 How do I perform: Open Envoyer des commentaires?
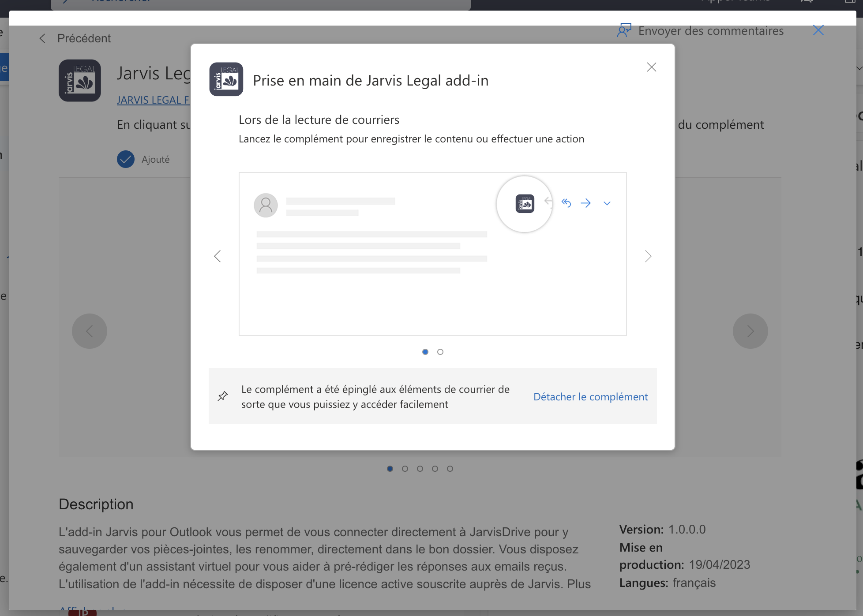click(710, 31)
